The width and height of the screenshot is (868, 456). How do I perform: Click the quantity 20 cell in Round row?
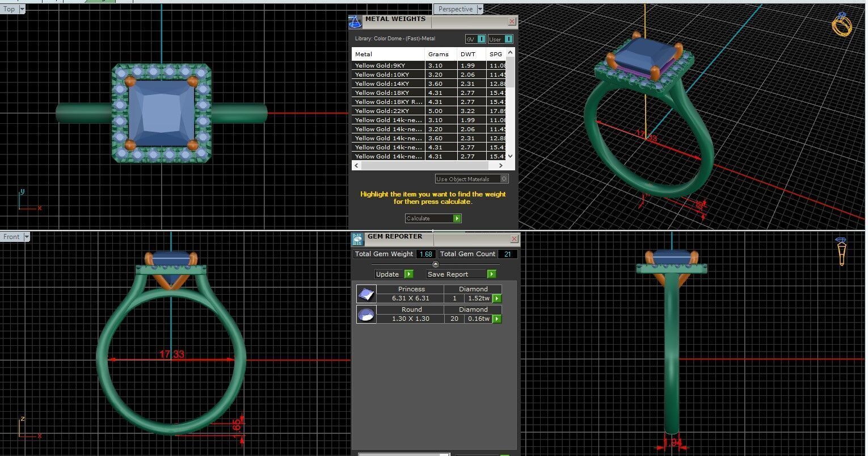(x=454, y=319)
